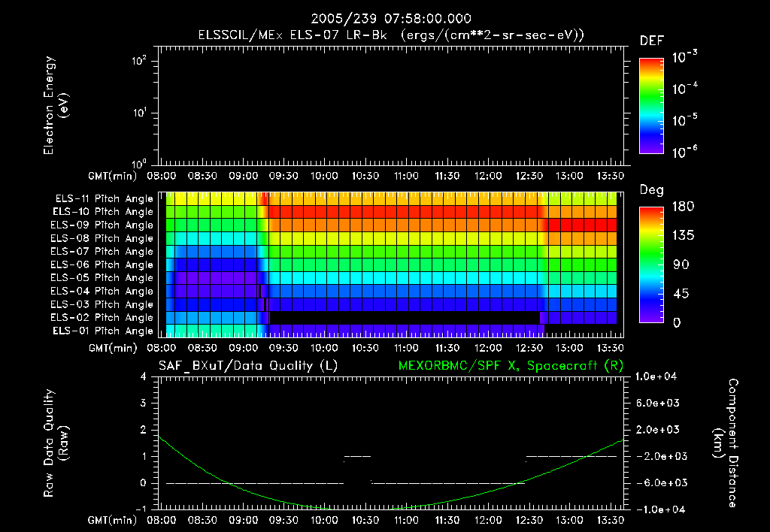This screenshot has height=532, width=770.
Task: Click GMT(min) label of the pitch angle panel
Action: [113, 349]
